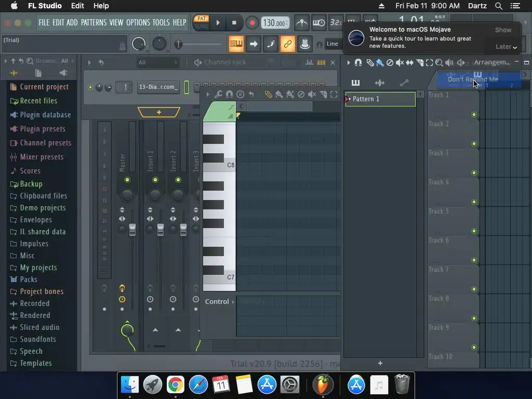This screenshot has width=532, height=399.
Task: Open the All channel filter dropdown
Action: click(x=158, y=62)
